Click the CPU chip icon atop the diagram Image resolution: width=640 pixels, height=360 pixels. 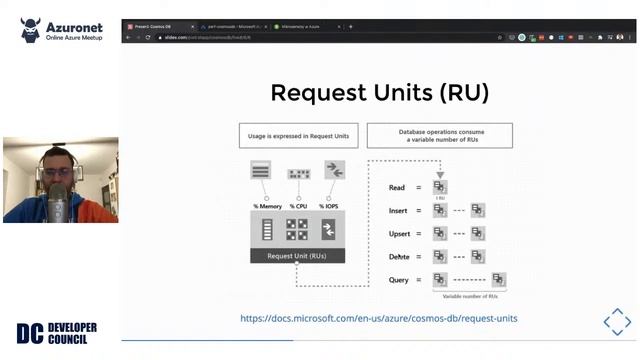pyautogui.click(x=299, y=174)
